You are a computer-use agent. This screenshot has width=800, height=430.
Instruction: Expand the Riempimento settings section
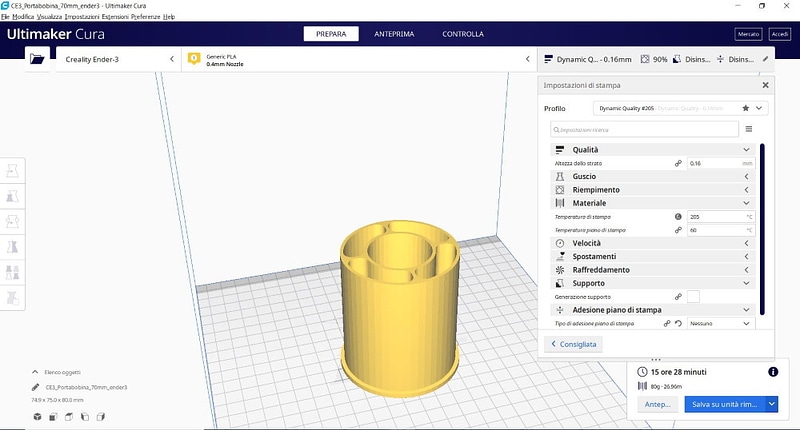coord(653,190)
